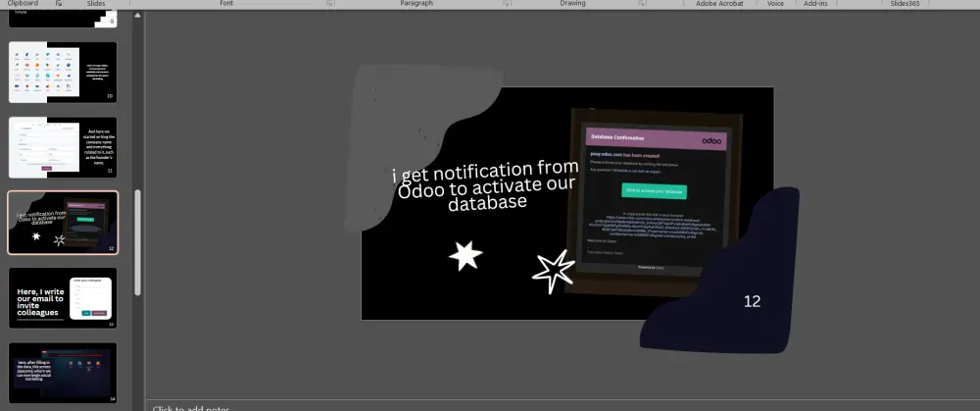Select the slide number 12 on the blob
Screen dimensions: 980x411
coord(752,301)
